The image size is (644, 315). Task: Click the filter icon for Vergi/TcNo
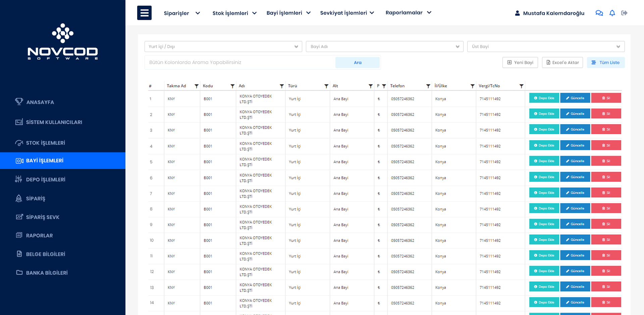pyautogui.click(x=522, y=86)
